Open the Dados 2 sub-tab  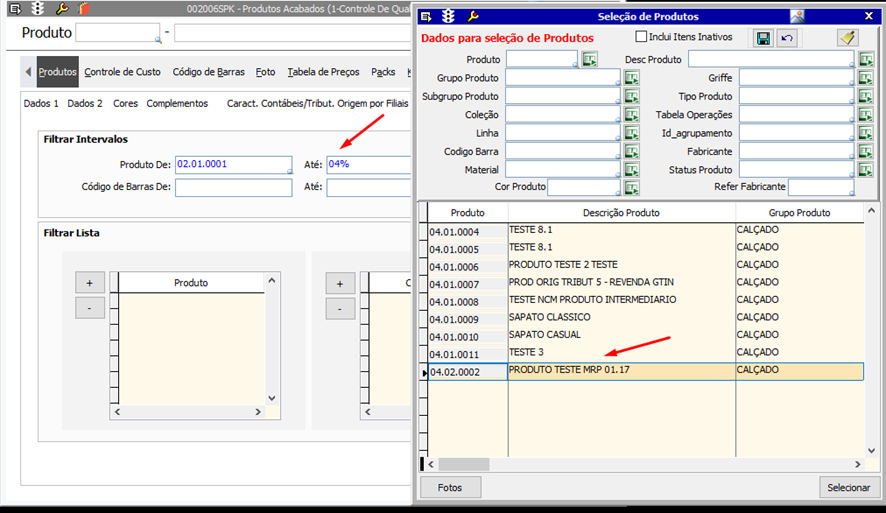click(85, 103)
